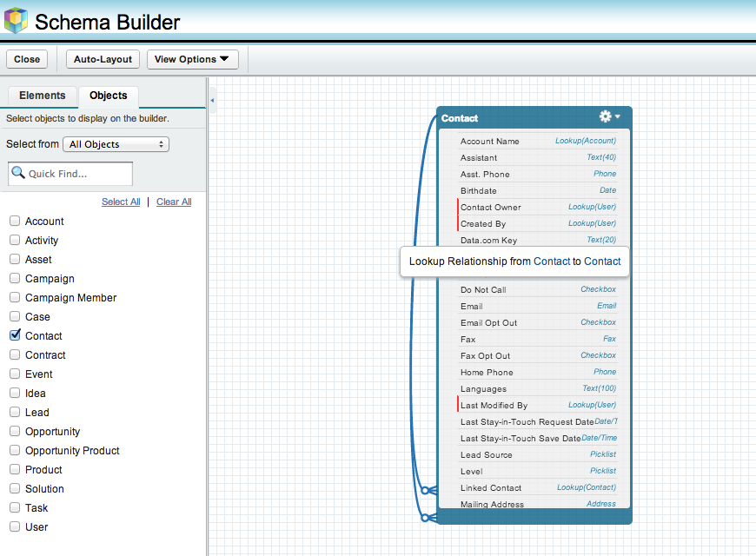Screen dimensions: 756x556
Task: Check the Case object checkbox
Action: tap(15, 316)
